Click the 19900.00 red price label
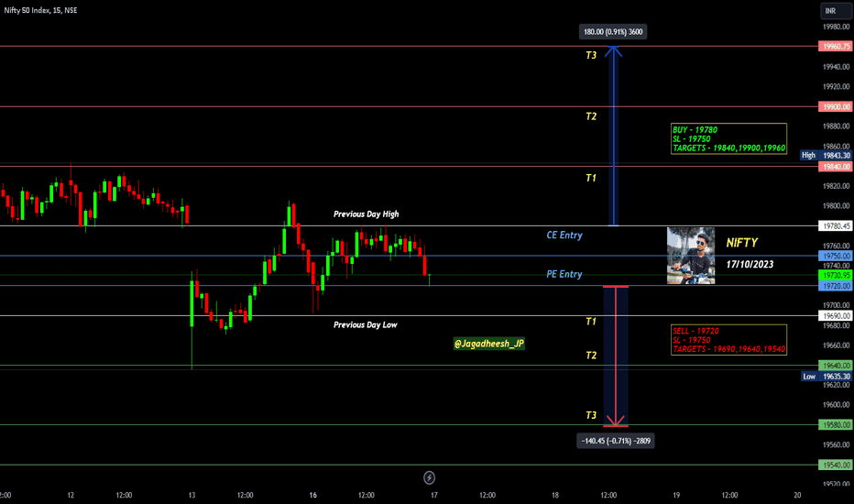Image resolution: width=854 pixels, height=504 pixels. coord(836,107)
